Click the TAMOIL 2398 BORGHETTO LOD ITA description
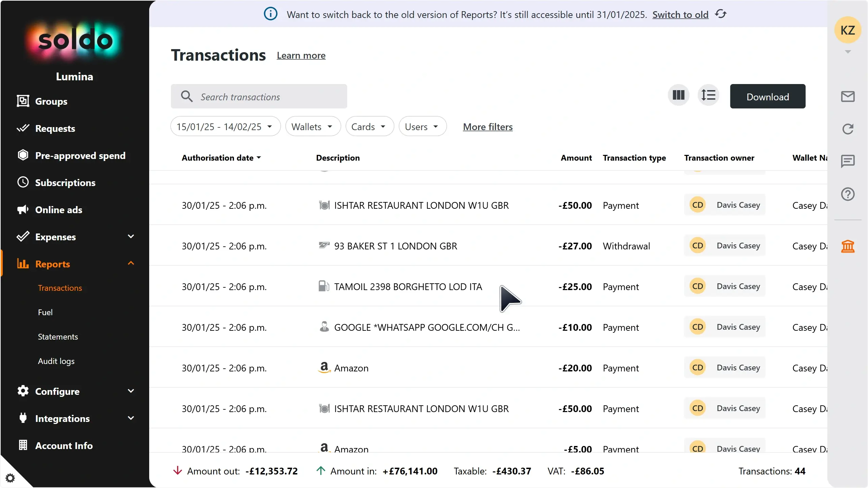Image resolution: width=868 pixels, height=488 pixels. point(408,287)
